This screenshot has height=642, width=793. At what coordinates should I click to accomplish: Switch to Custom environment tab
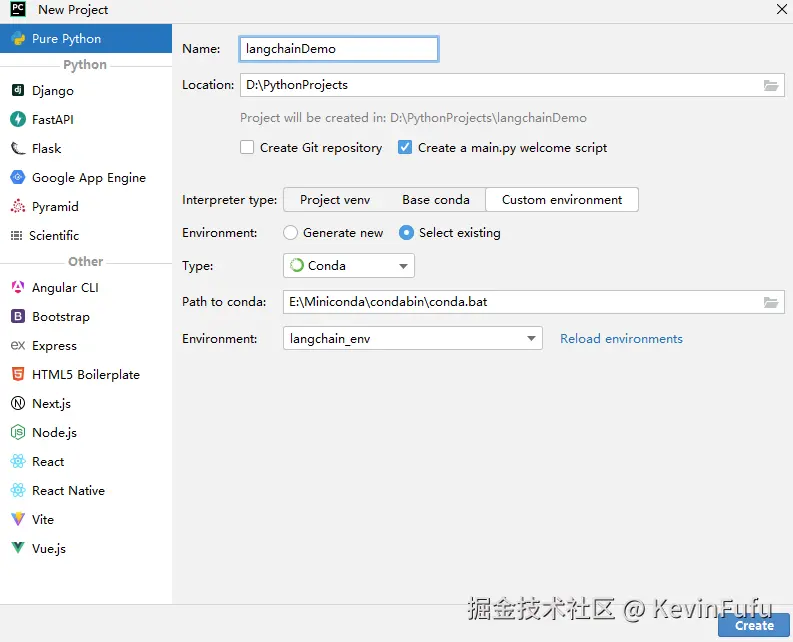click(562, 200)
